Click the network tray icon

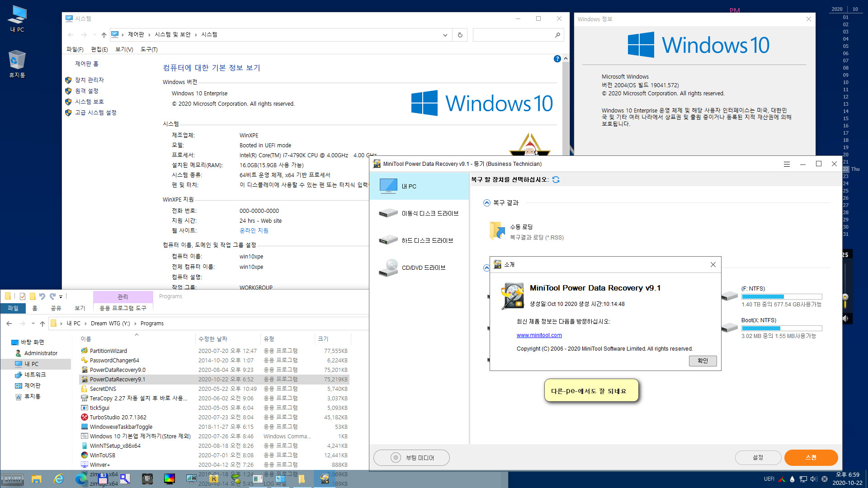[803, 479]
